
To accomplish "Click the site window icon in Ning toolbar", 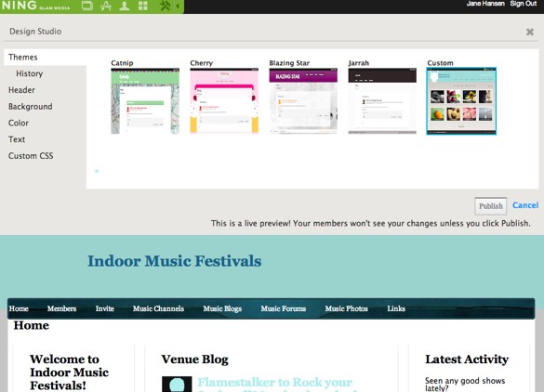I will tap(87, 6).
